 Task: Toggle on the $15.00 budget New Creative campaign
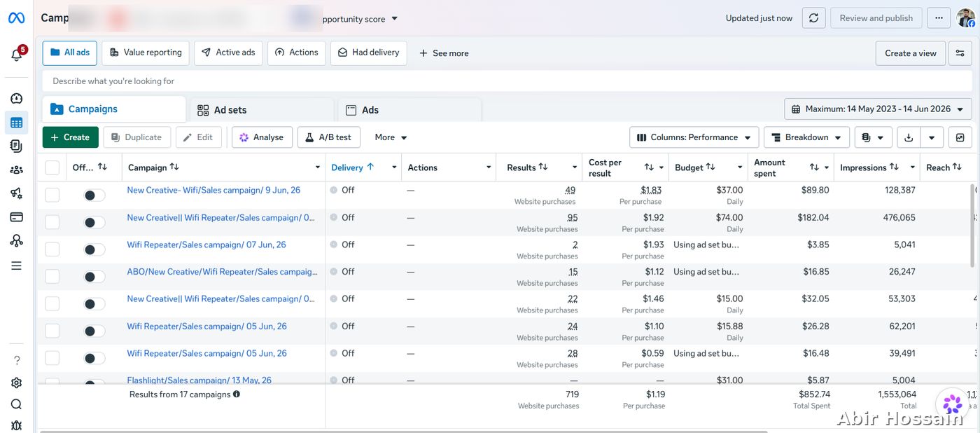(94, 304)
